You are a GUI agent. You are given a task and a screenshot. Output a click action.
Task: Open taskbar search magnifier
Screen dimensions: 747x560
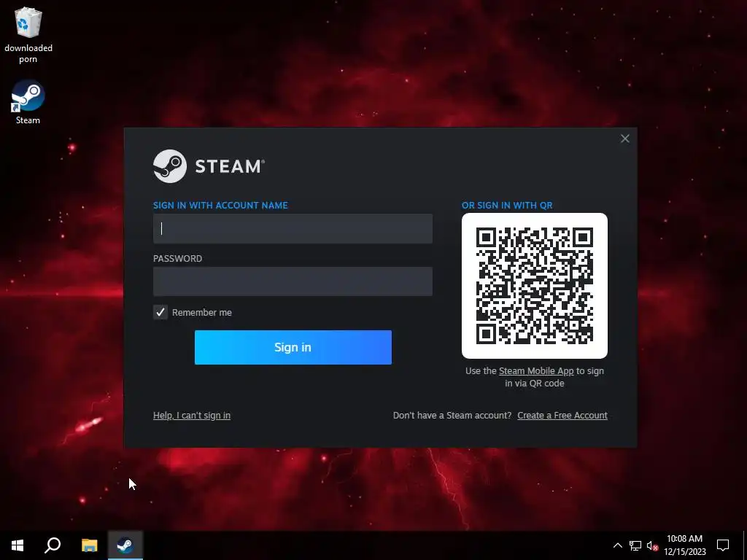click(53, 545)
